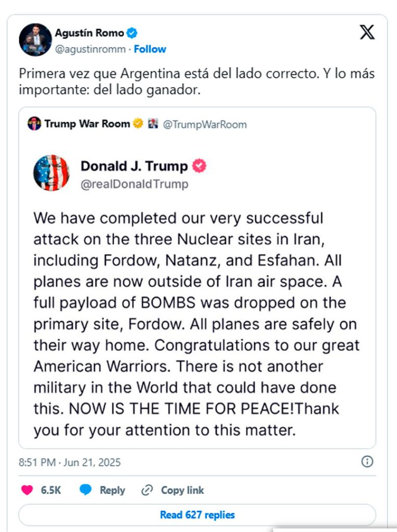397x532 pixels.
Task: Like the tweet with the heart icon
Action: click(27, 490)
